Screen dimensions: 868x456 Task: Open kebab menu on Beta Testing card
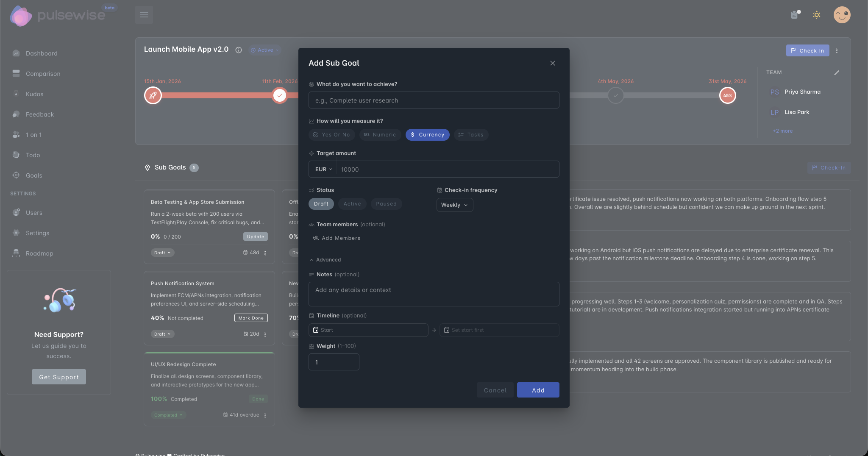(265, 253)
